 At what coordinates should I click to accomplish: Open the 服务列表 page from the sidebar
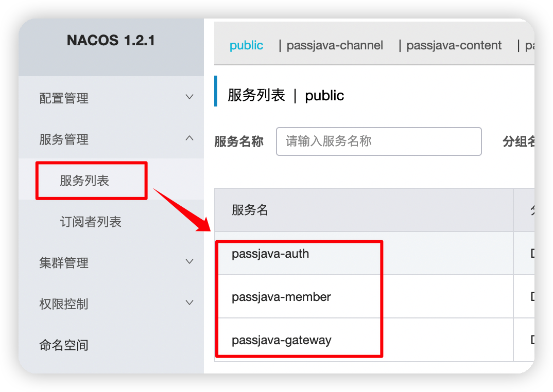coord(91,180)
